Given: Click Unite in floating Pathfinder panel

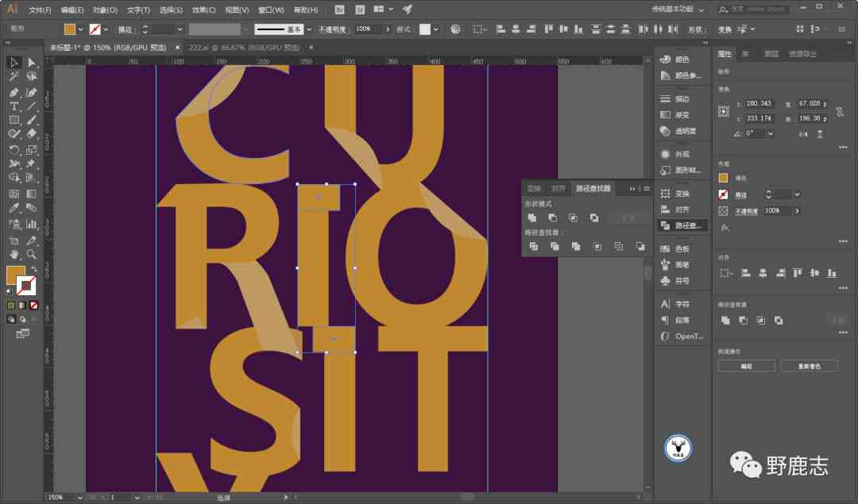Looking at the screenshot, I should pos(531,217).
